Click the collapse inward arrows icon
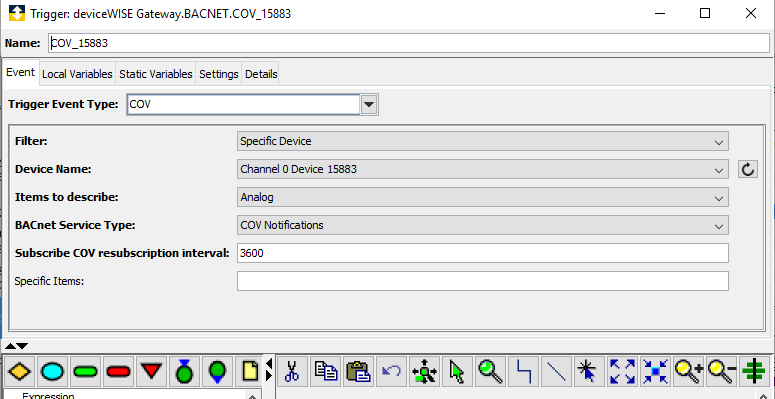The image size is (775, 399). tap(655, 371)
